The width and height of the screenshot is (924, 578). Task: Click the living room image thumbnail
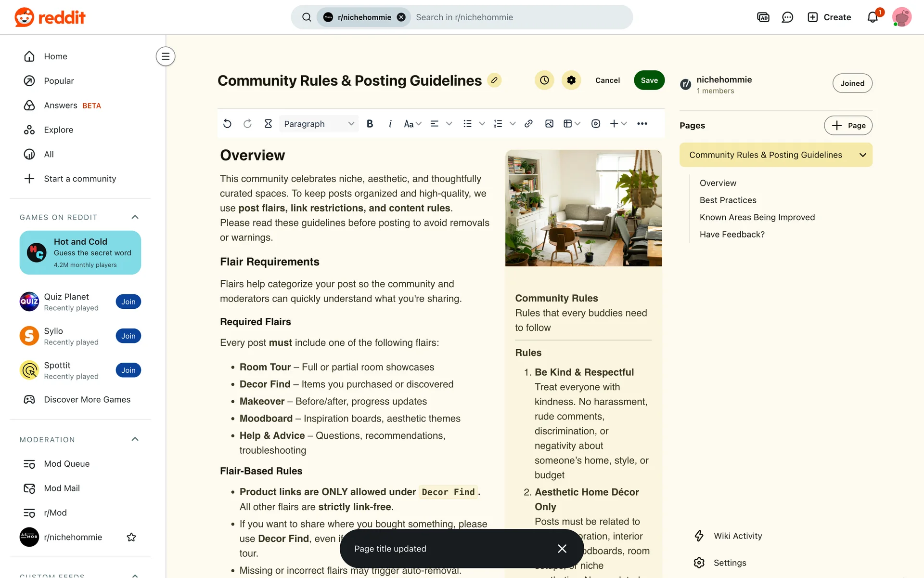(x=583, y=208)
